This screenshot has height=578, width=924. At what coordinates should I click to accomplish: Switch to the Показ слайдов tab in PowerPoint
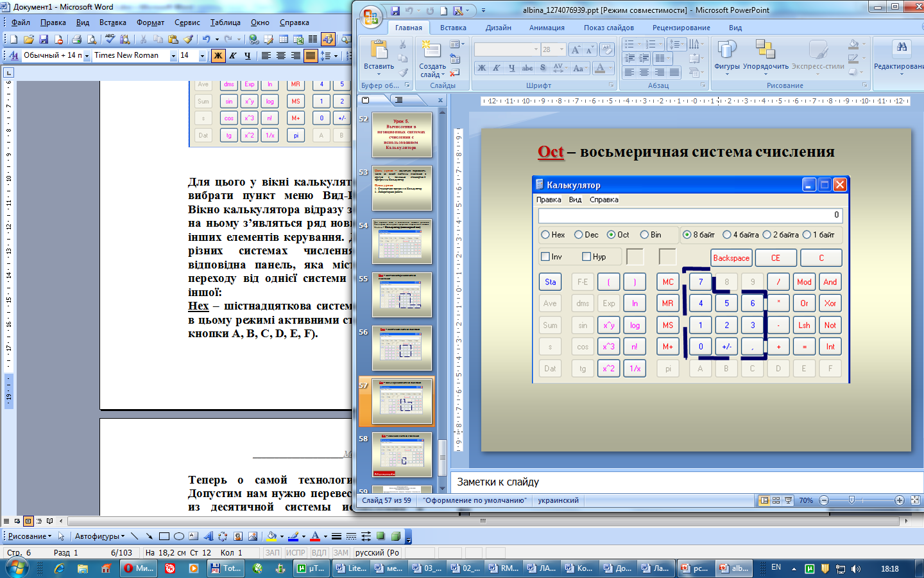pyautogui.click(x=608, y=28)
